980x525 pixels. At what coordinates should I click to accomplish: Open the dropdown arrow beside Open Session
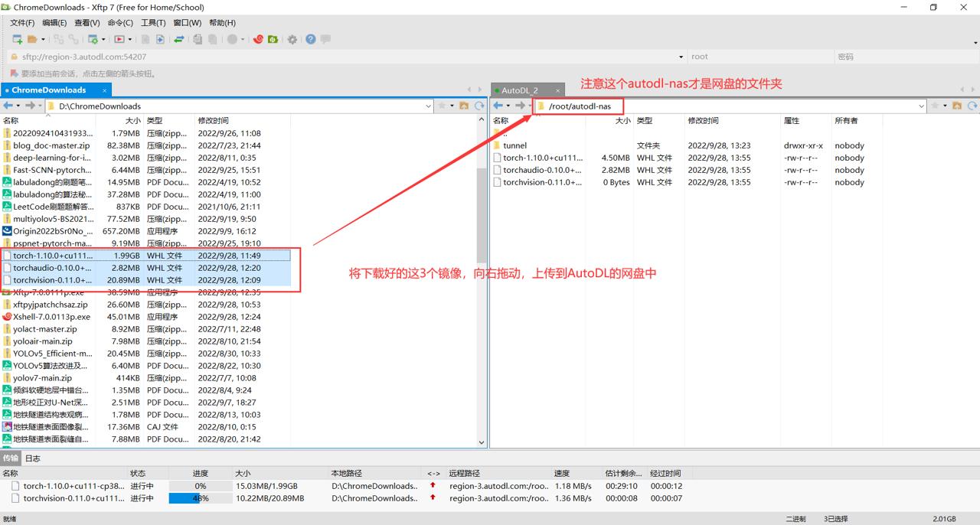pyautogui.click(x=43, y=39)
